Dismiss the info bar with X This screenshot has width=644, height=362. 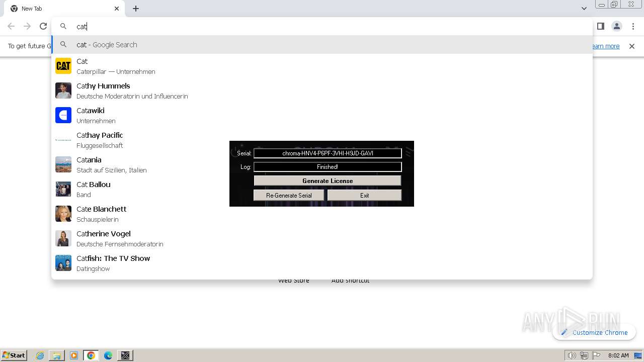coord(632,46)
